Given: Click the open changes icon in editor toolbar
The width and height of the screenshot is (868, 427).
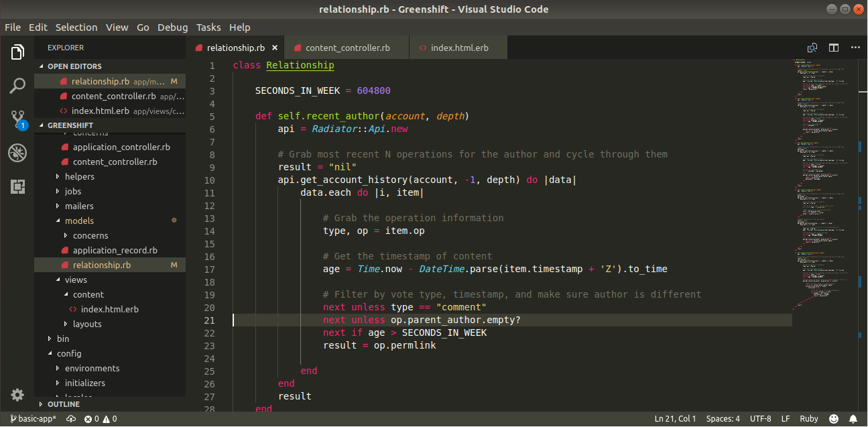Looking at the screenshot, I should click(812, 48).
